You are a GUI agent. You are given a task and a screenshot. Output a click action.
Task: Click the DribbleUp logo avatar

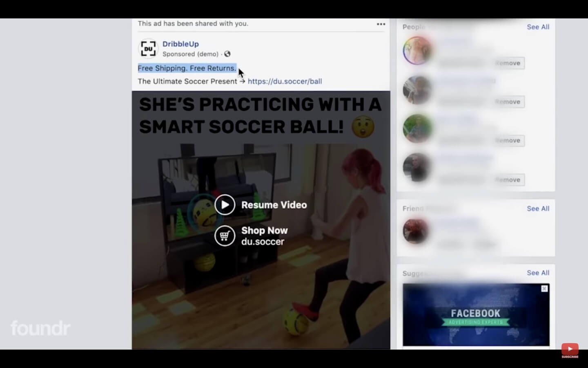pos(149,49)
